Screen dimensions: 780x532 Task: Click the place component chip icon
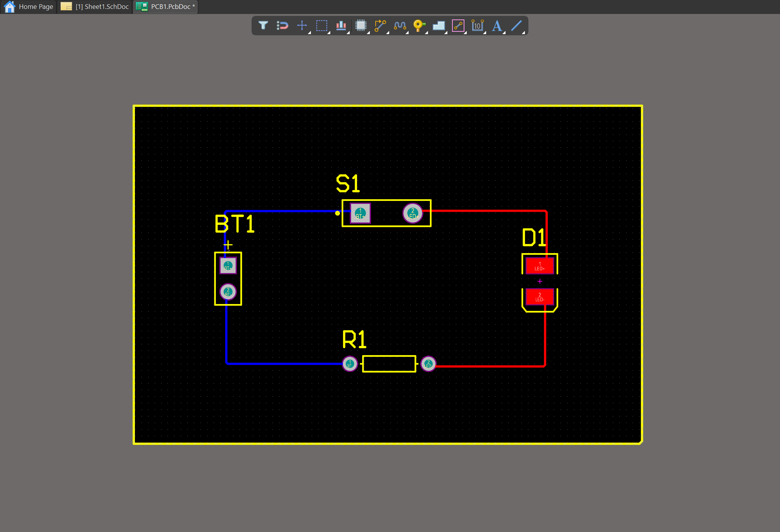[x=361, y=26]
